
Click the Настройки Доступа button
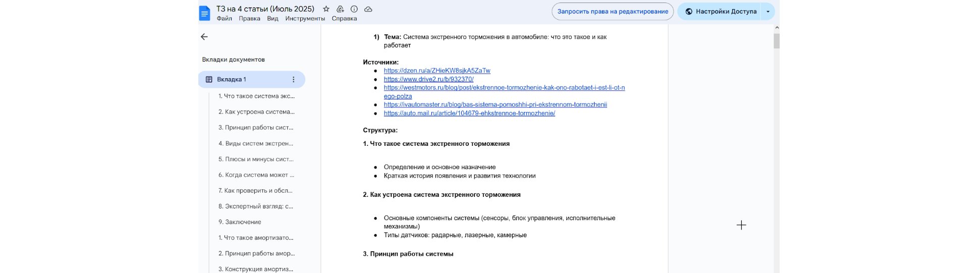click(721, 12)
